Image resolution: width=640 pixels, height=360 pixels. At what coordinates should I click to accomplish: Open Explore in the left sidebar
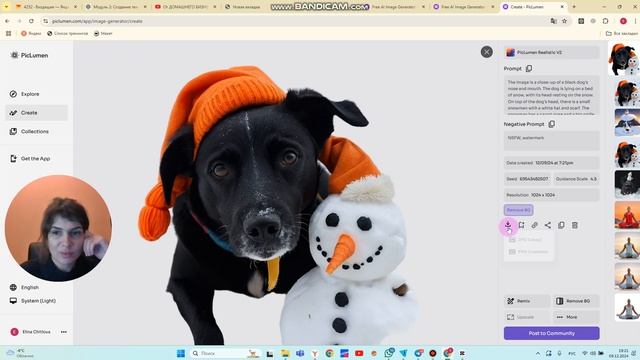pyautogui.click(x=36, y=94)
